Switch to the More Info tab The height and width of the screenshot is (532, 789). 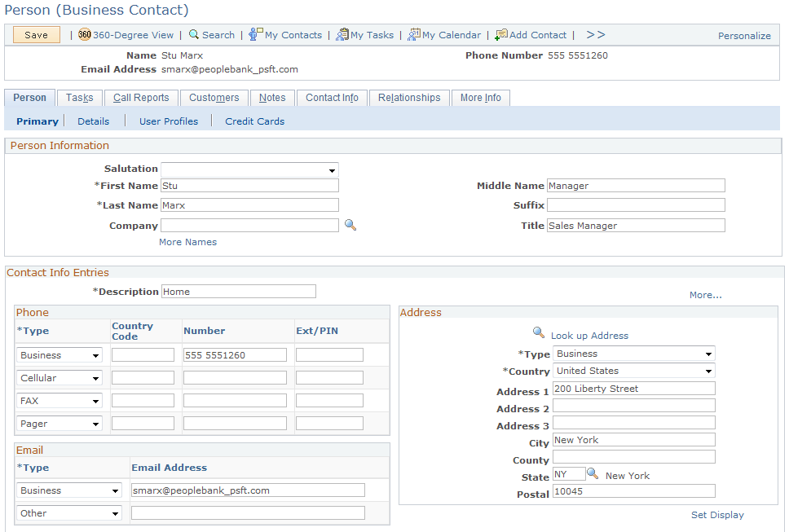[481, 98]
